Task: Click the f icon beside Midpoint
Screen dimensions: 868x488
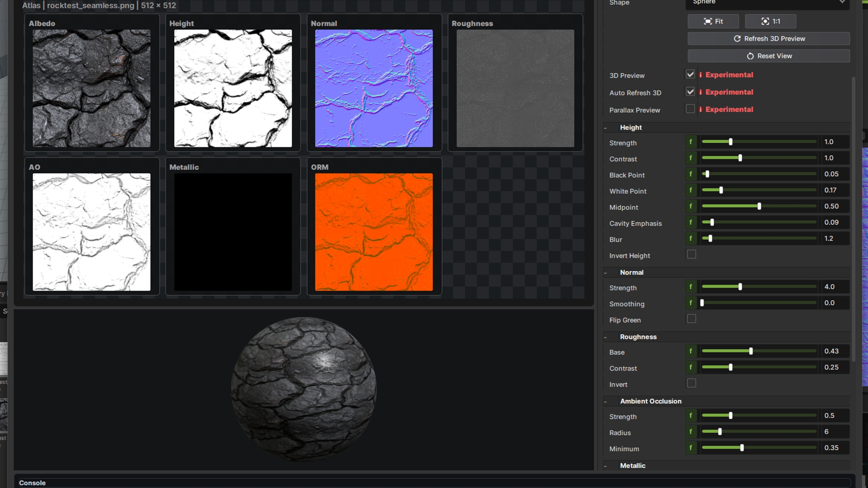Action: (x=691, y=206)
